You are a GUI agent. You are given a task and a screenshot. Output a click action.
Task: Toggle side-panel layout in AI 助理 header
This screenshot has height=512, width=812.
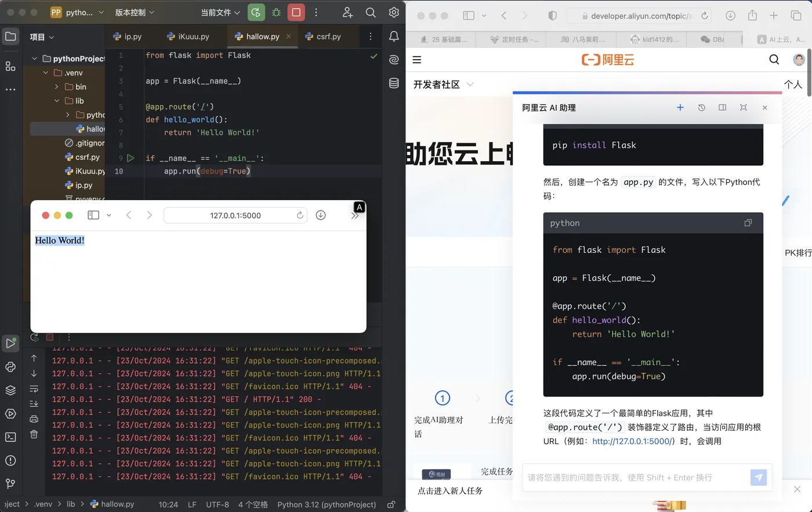[x=722, y=107]
